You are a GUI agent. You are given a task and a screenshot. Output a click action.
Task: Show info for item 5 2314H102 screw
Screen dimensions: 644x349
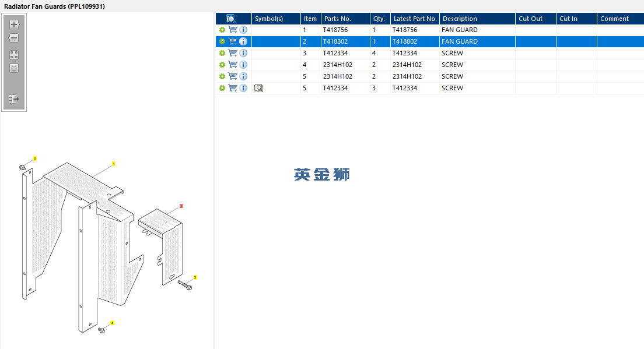pos(244,76)
